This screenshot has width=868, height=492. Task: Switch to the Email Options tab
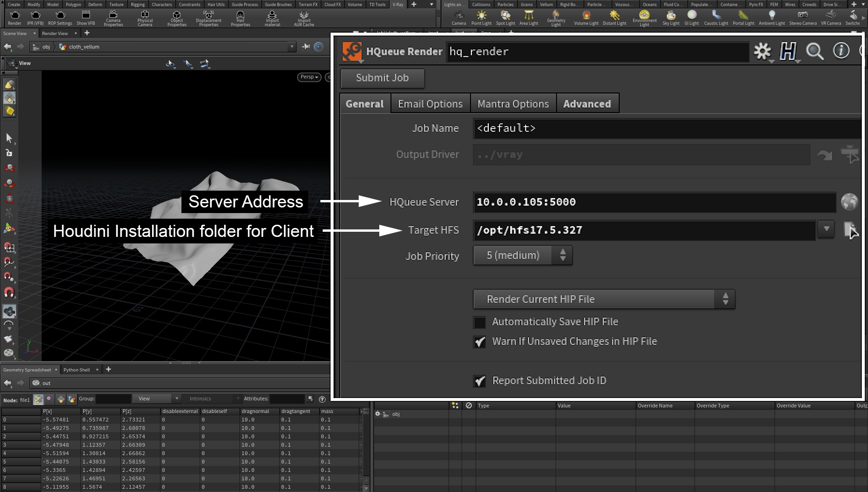(x=430, y=104)
